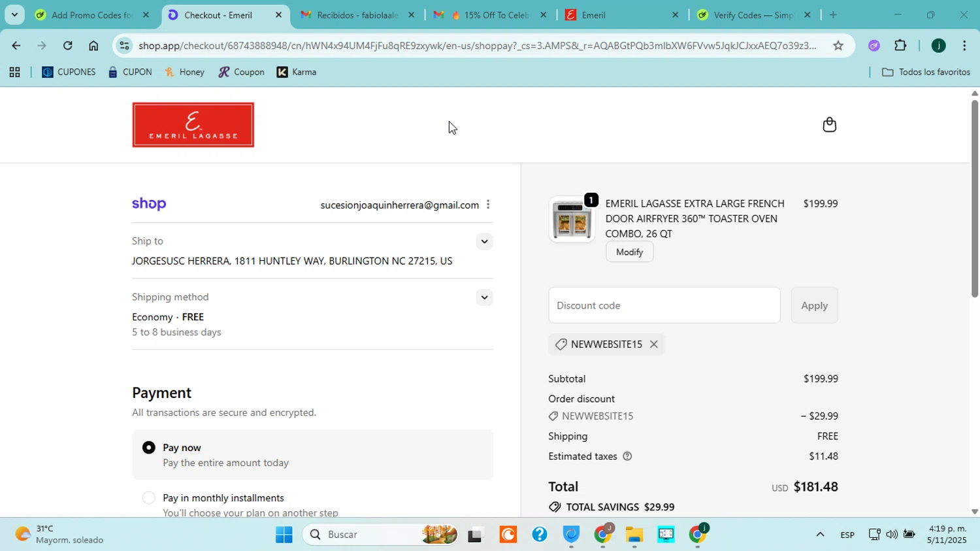Open the CUPON bookmark
The width and height of the screenshot is (980, 551).
tap(130, 73)
